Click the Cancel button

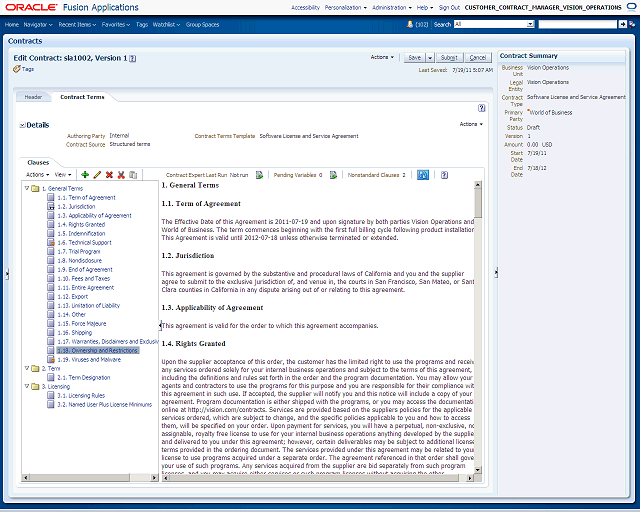pos(478,58)
